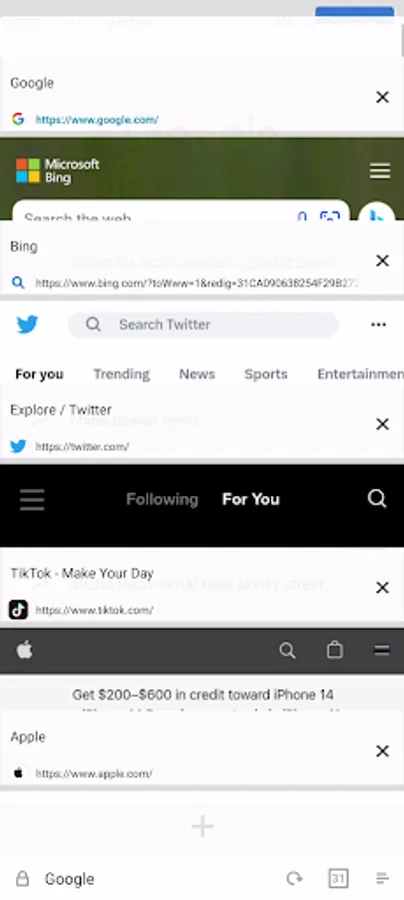Viewport: 404px width, 900px height.
Task: Tap the lock security icon
Action: (22, 878)
